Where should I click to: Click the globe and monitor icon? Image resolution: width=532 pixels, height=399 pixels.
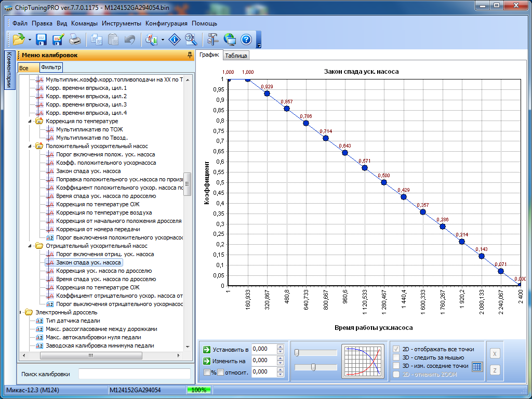coord(230,39)
